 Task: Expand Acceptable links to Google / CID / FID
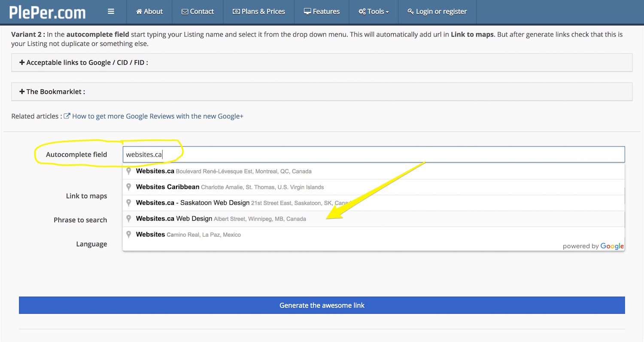(x=322, y=63)
